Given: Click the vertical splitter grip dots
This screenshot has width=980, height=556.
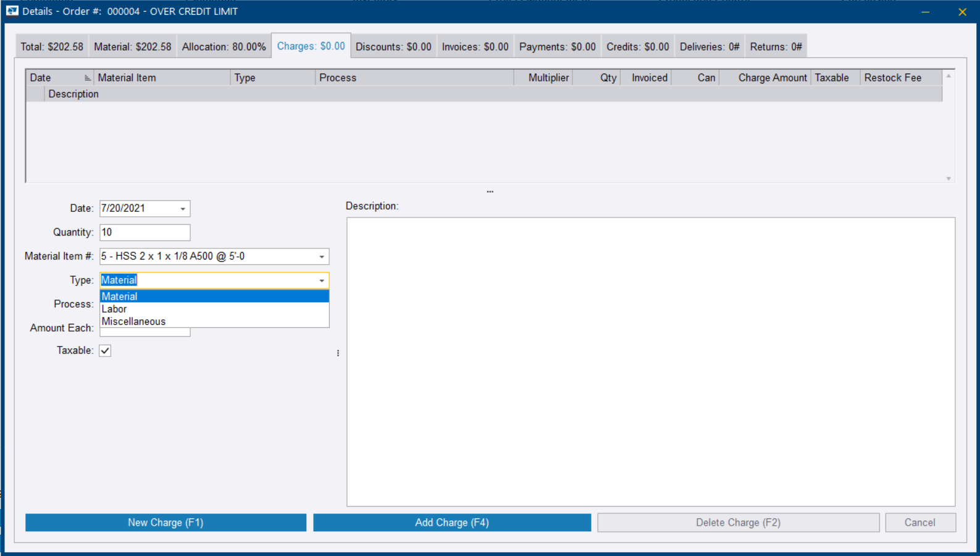Looking at the screenshot, I should [338, 353].
